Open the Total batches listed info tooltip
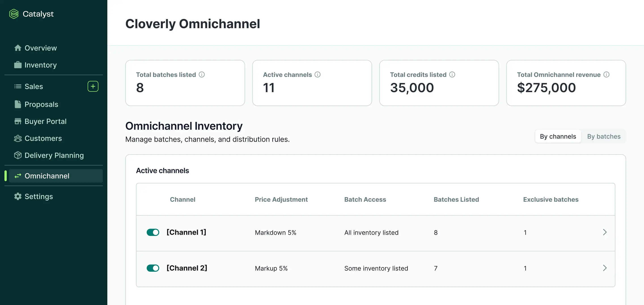Image resolution: width=644 pixels, height=305 pixels. coord(202,74)
